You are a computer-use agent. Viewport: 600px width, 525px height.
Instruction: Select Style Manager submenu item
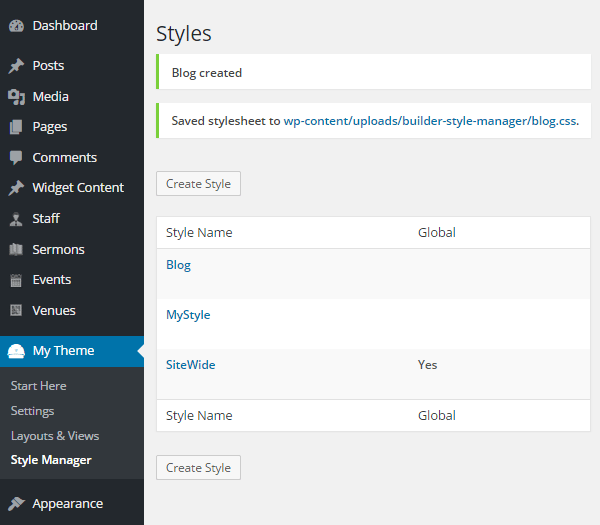click(51, 460)
